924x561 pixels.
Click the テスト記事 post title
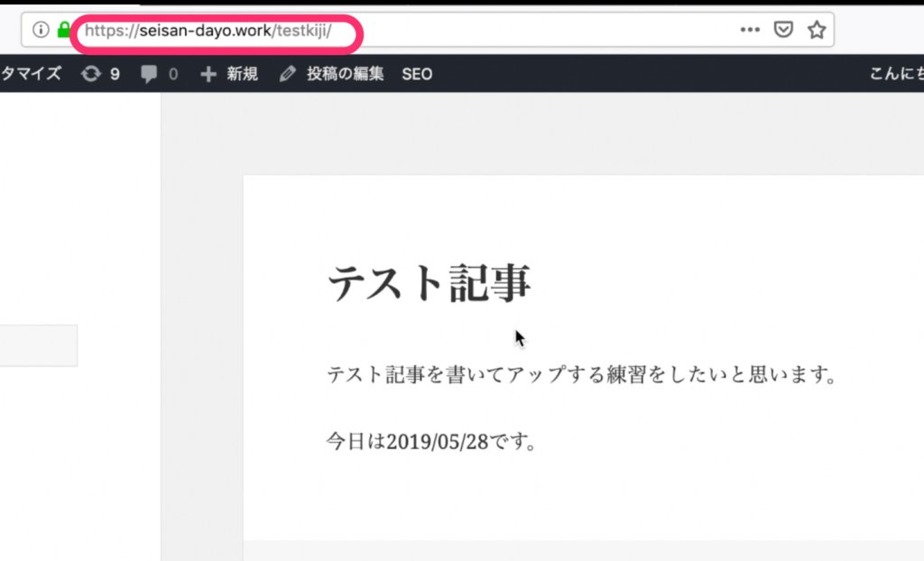(x=430, y=283)
